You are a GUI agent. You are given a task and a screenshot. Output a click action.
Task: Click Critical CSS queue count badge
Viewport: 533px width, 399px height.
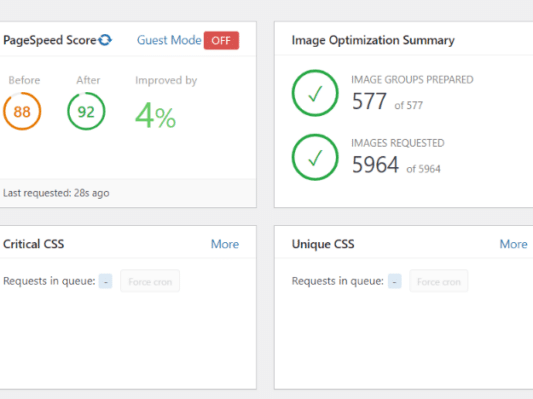tap(105, 281)
